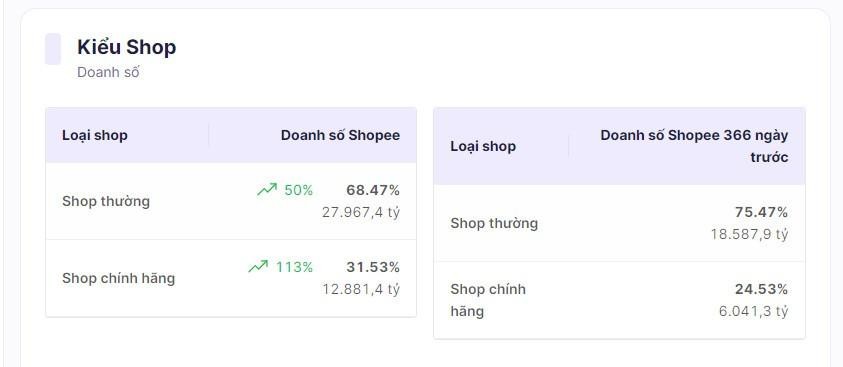Click the 75.47% share value
This screenshot has height=367, width=843.
point(761,212)
